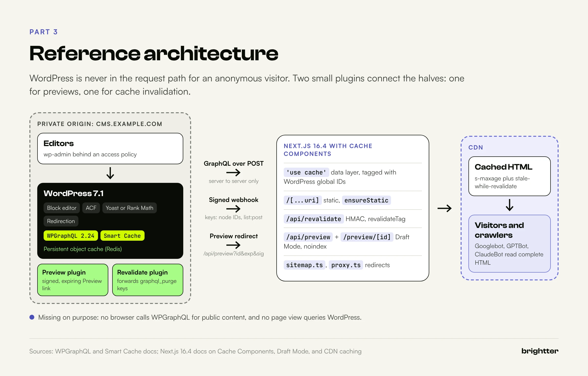Viewport: 588px width, 376px height.
Task: Open the Cached HTML card
Action: coord(510,176)
